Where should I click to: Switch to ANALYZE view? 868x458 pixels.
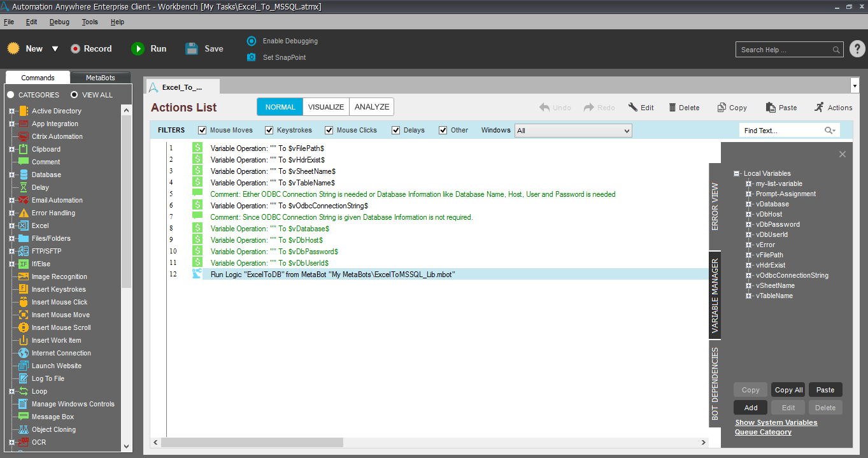tap(372, 107)
